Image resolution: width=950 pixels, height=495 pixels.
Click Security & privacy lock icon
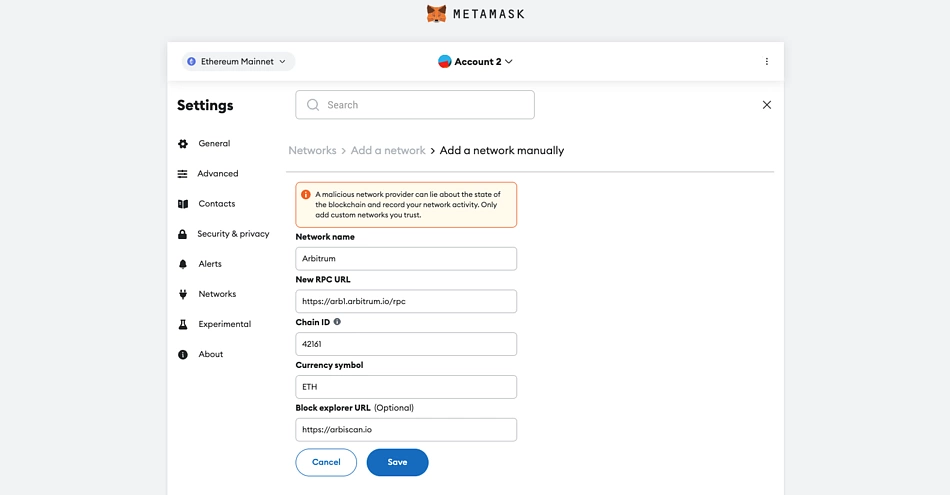point(182,234)
